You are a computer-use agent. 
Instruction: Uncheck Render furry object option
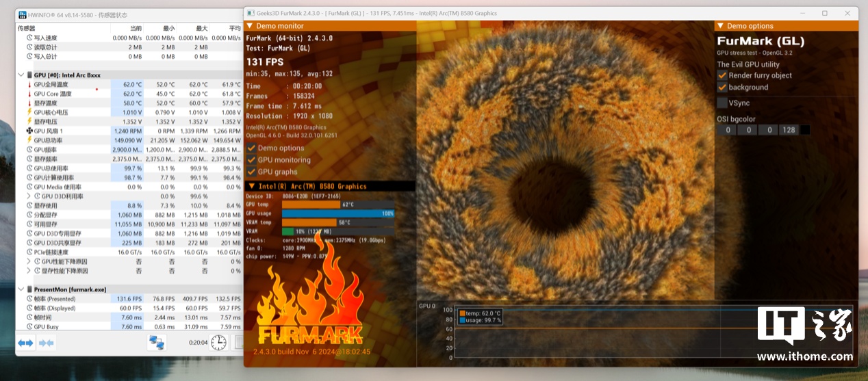tap(722, 75)
